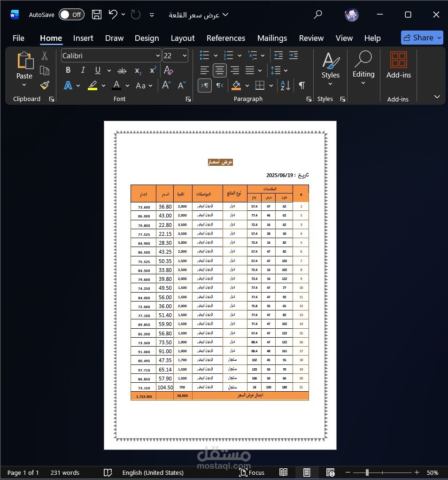Screen dimensions: 448x480
Task: Switch to Web Layout view
Action: point(330,472)
